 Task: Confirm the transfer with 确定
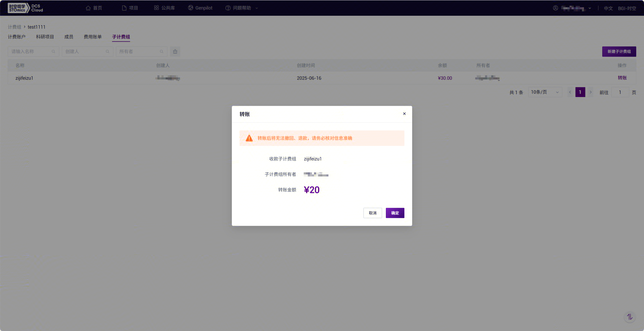395,213
